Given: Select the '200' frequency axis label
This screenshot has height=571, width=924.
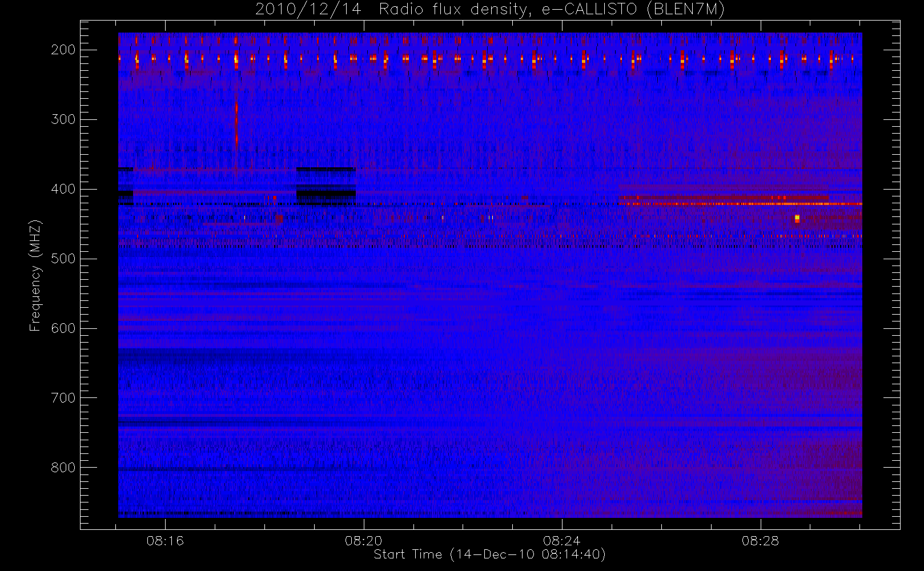Looking at the screenshot, I should (63, 50).
